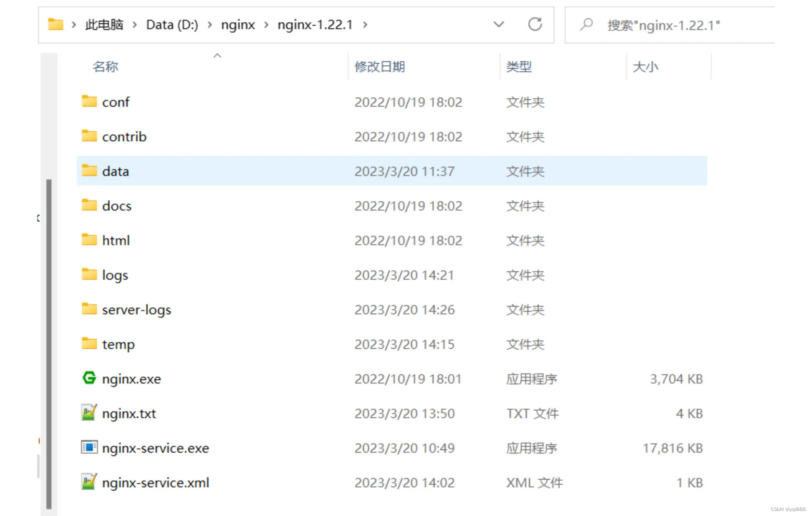Viewport: 812px width, 516px height.
Task: Click 文件夹 type of conf row
Action: (525, 102)
